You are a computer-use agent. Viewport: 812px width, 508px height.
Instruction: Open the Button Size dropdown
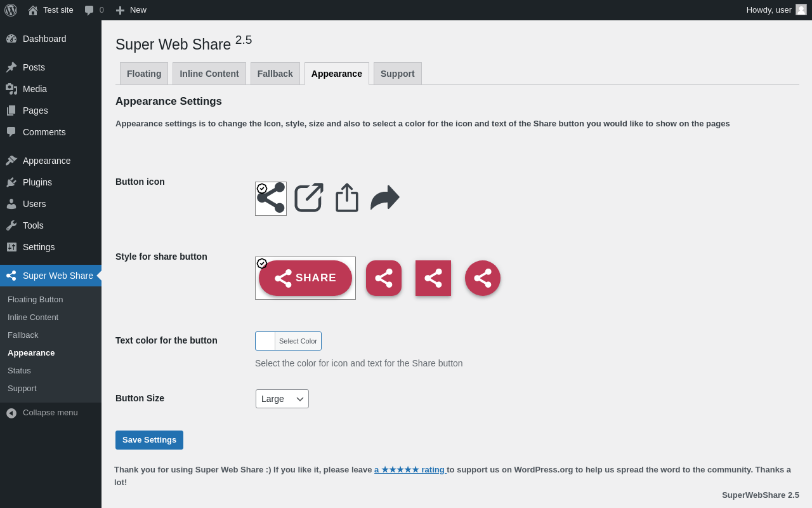point(282,399)
